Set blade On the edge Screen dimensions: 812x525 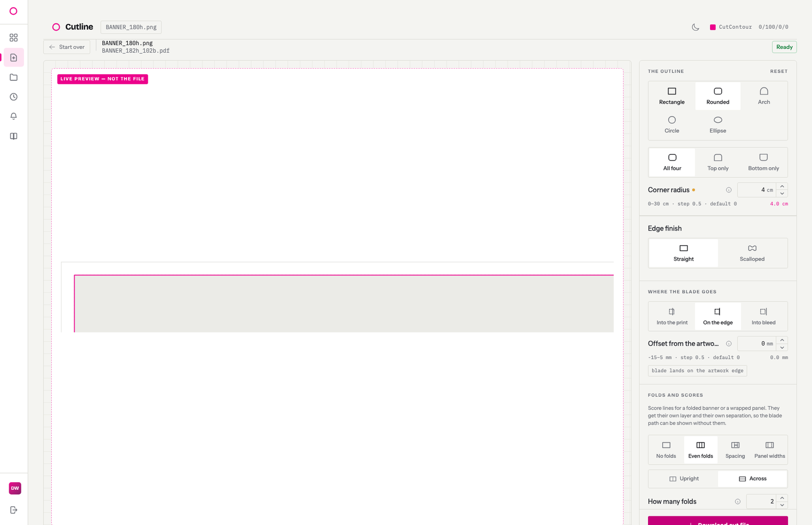pos(718,316)
